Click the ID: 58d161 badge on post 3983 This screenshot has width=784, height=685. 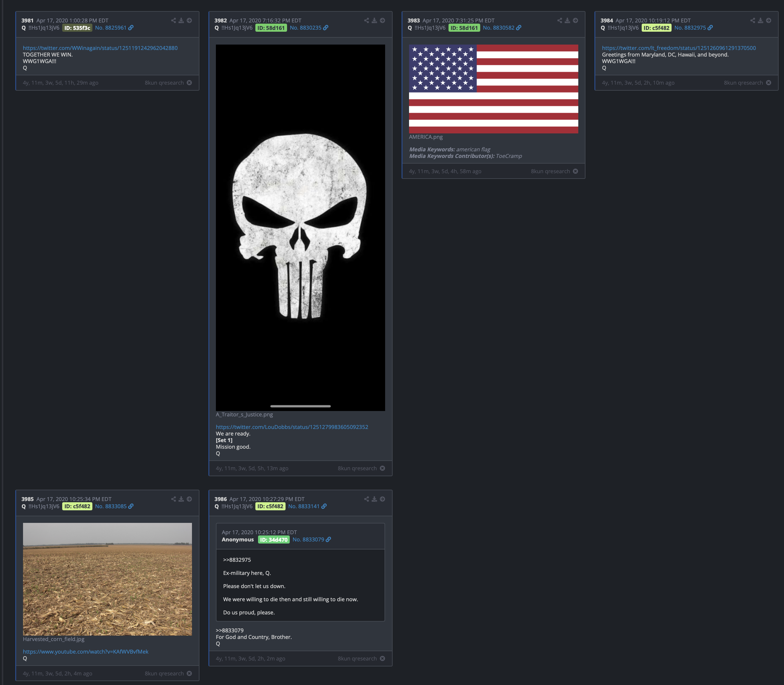pyautogui.click(x=464, y=28)
